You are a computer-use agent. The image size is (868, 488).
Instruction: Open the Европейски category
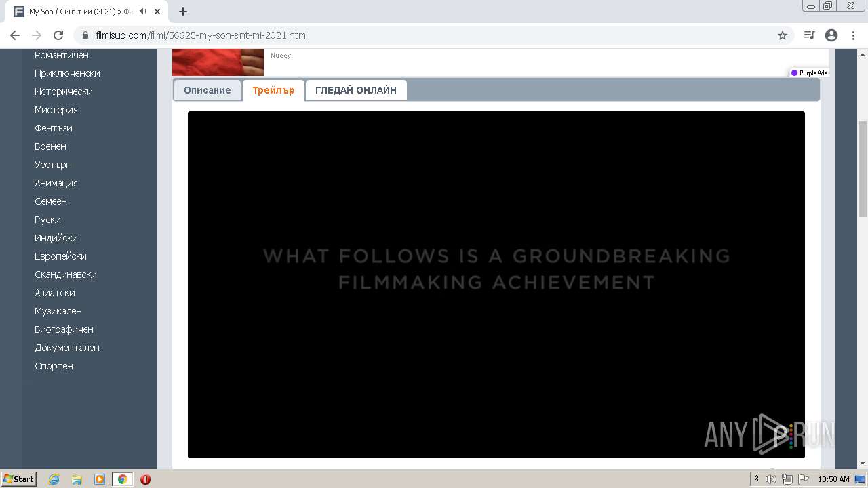coord(60,256)
